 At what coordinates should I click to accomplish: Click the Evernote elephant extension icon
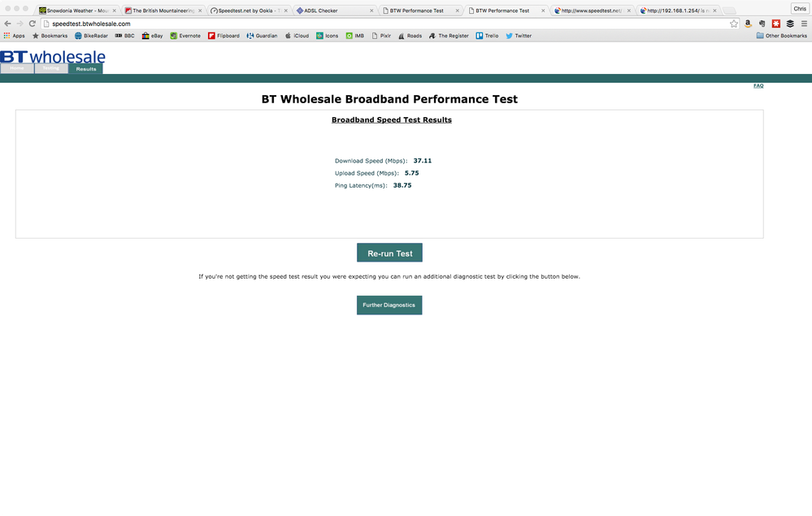[x=762, y=24]
